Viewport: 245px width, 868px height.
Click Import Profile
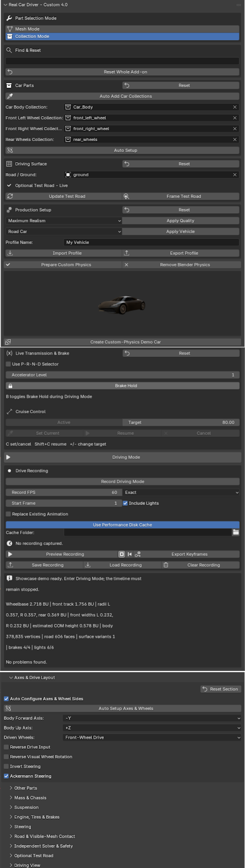pos(64,253)
